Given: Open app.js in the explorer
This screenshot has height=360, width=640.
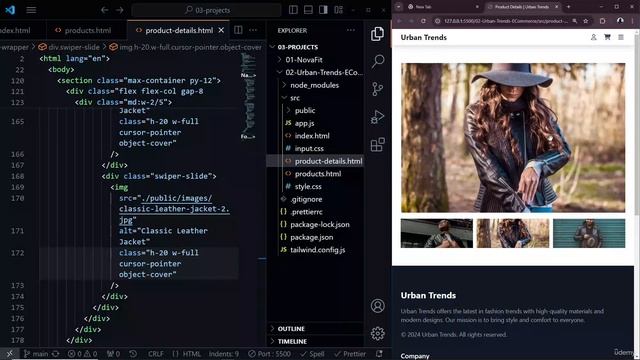Looking at the screenshot, I should (x=304, y=123).
